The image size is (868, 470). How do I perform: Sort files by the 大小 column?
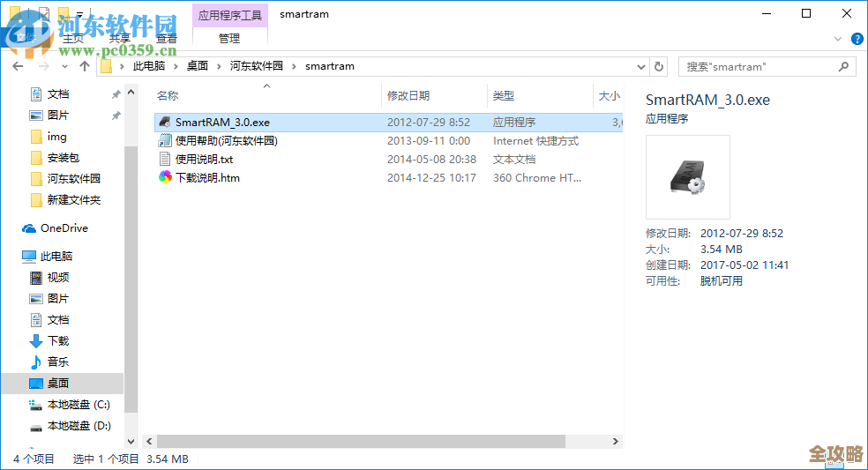tap(609, 95)
